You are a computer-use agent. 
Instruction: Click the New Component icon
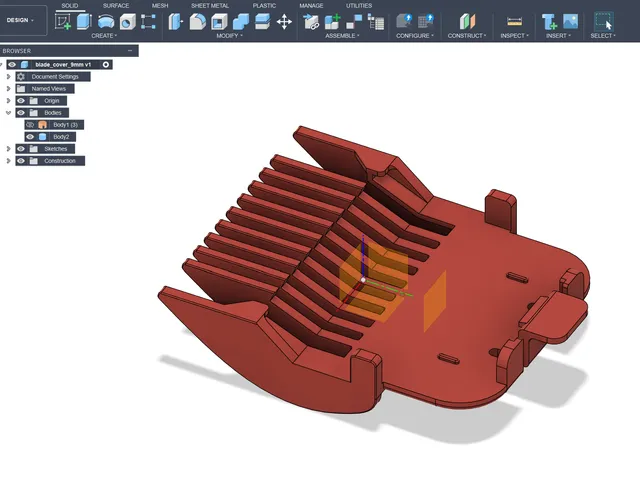coord(333,22)
